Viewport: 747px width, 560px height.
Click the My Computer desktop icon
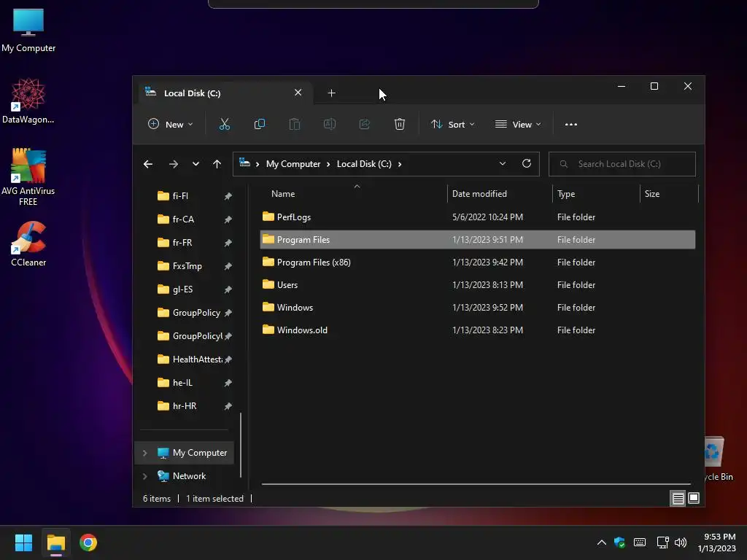pyautogui.click(x=28, y=30)
